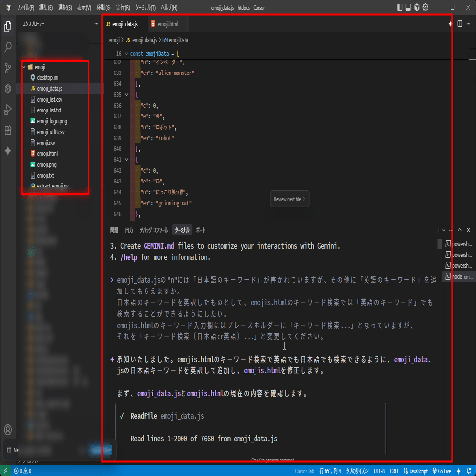Open terminal panel ellipsis menu

(451, 230)
